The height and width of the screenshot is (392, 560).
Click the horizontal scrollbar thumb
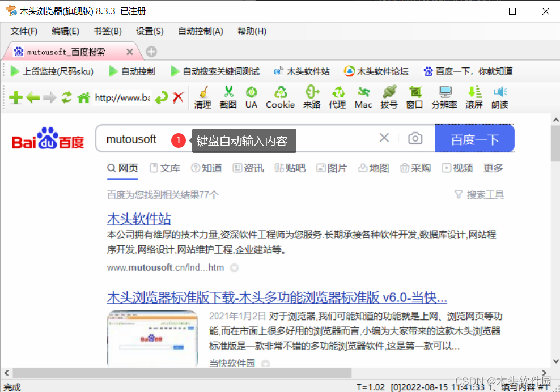tap(182, 373)
